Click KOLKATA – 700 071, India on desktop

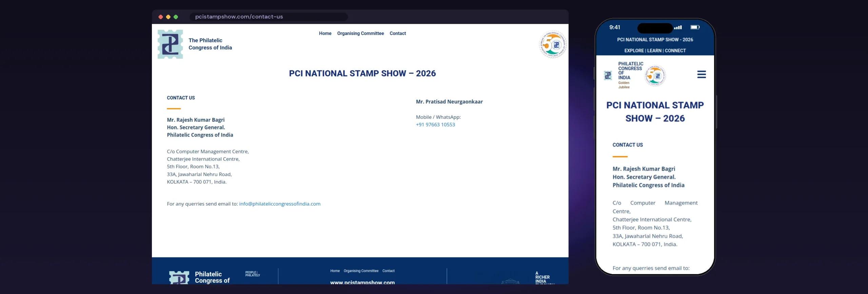pos(197,182)
